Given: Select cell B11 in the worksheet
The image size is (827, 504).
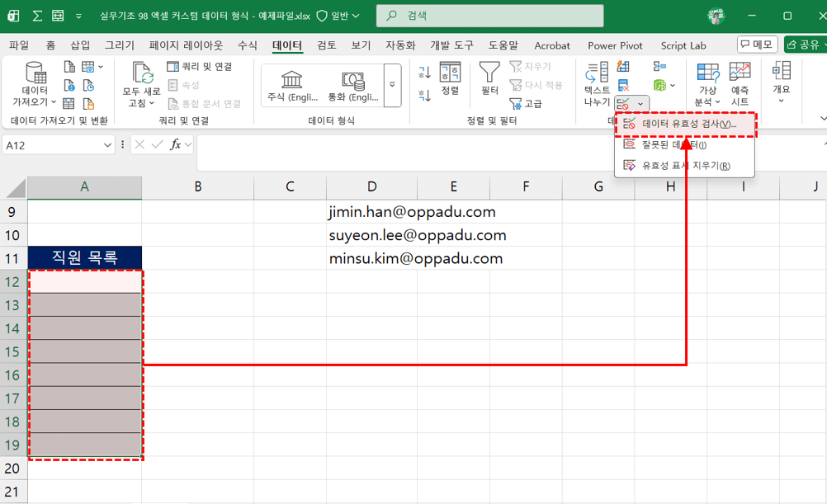Looking at the screenshot, I should pos(198,258).
